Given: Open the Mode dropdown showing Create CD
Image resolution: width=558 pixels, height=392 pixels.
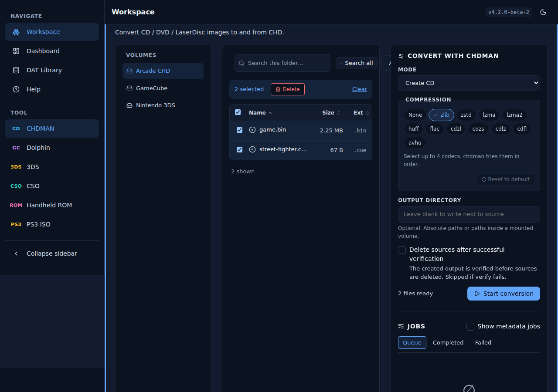Looking at the screenshot, I should point(469,83).
